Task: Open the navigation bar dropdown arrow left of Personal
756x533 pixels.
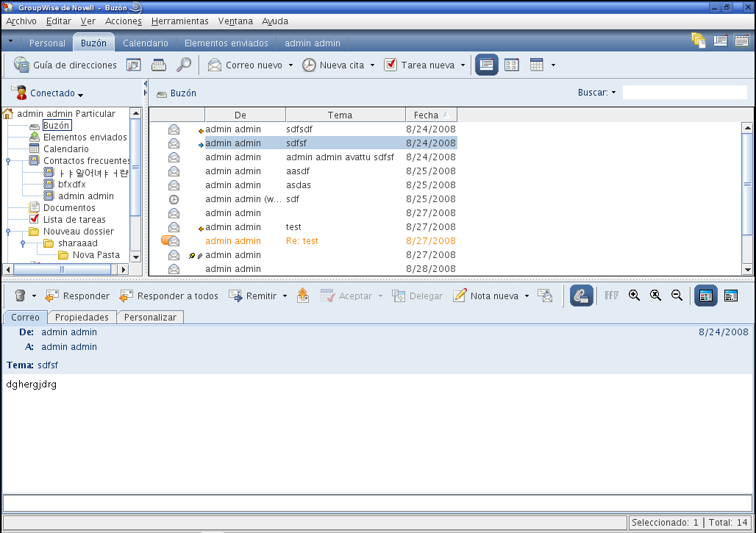Action: pos(10,42)
